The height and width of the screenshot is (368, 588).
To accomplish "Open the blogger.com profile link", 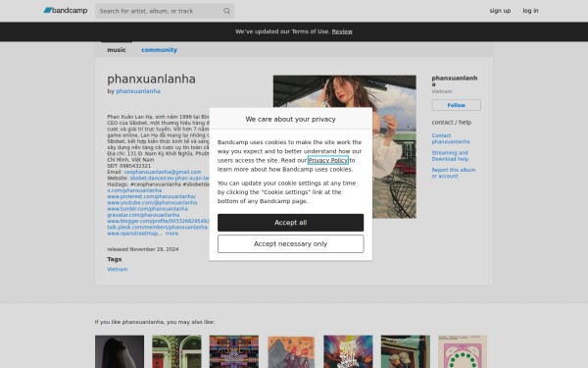I will pos(158,221).
